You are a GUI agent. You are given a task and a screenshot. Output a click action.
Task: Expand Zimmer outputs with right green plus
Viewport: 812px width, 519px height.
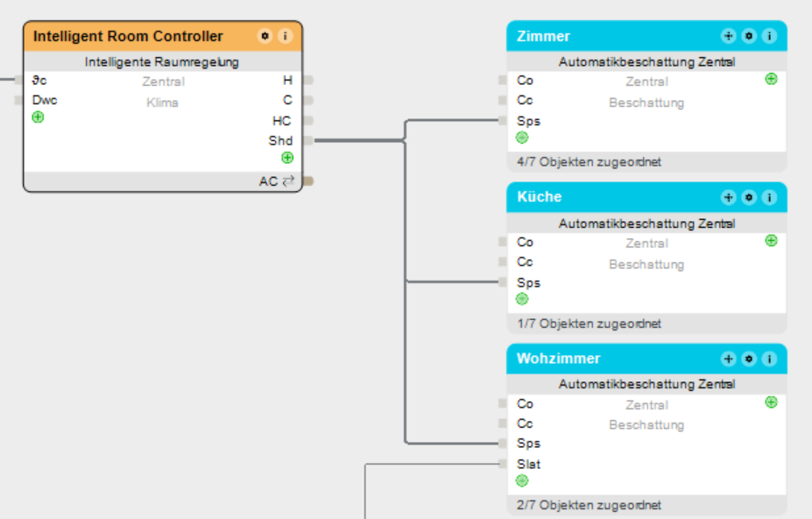[x=771, y=79]
